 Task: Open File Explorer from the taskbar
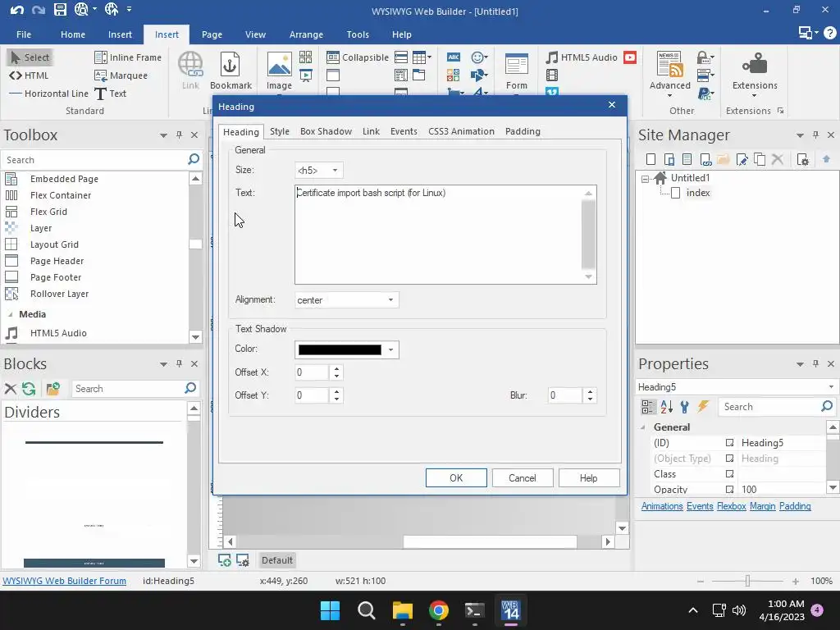402,610
